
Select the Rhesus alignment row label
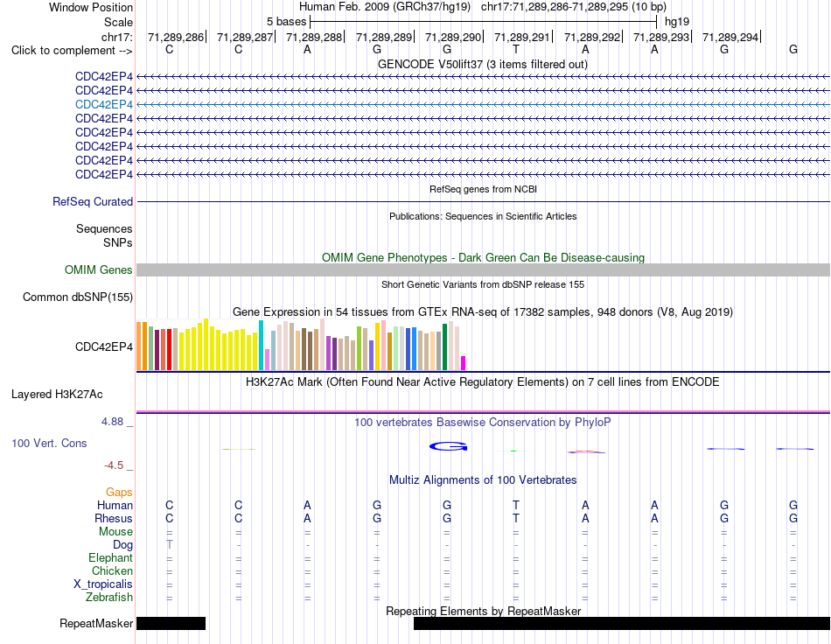(x=114, y=518)
